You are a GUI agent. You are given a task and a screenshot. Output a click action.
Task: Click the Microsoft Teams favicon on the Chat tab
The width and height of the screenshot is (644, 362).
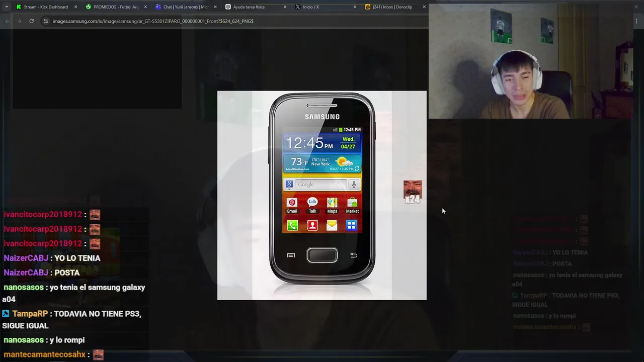158,7
